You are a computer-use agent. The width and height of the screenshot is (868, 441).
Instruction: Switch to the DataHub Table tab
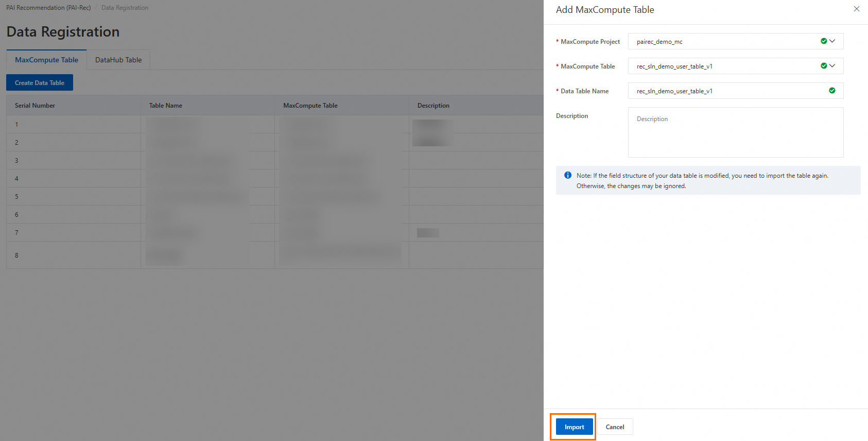point(118,60)
